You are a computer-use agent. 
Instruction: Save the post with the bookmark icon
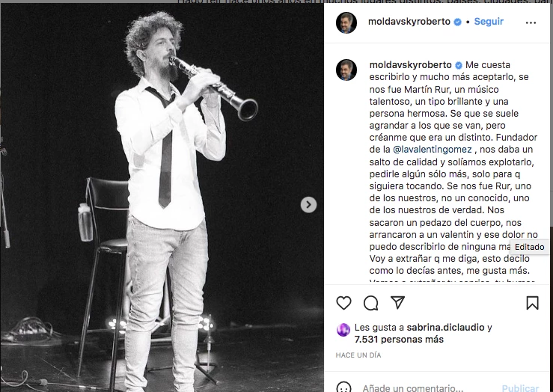532,303
